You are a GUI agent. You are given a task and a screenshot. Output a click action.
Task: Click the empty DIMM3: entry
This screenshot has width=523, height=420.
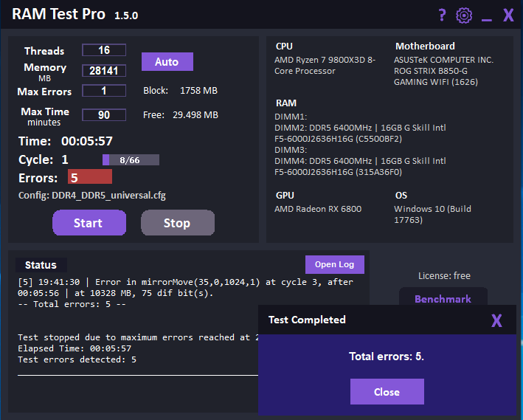point(291,150)
